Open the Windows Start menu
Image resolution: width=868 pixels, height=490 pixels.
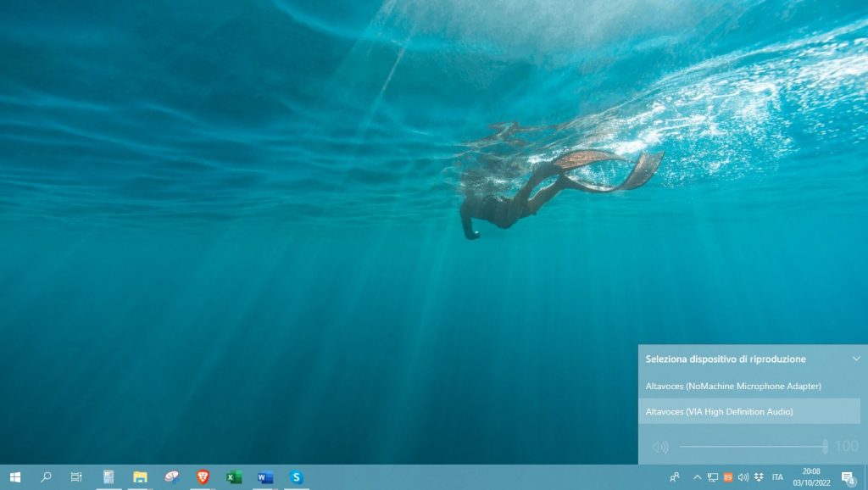pos(14,477)
